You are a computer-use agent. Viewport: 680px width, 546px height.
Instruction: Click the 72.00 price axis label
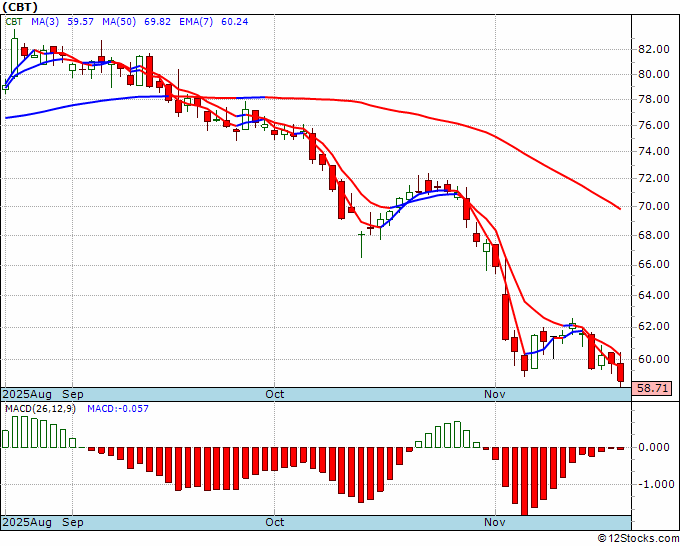click(654, 178)
